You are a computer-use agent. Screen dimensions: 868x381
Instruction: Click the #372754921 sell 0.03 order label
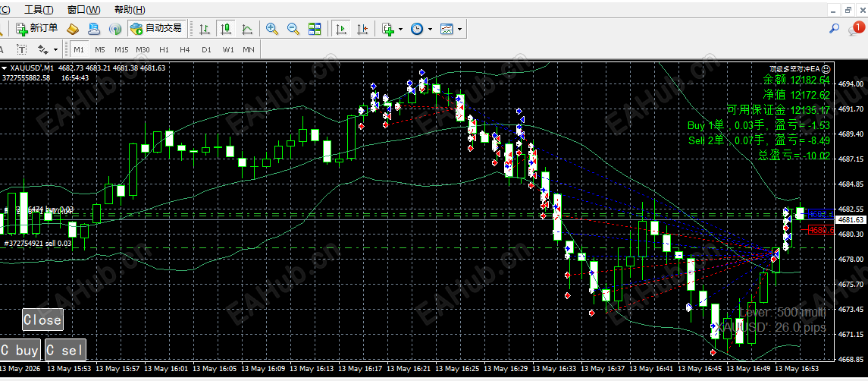coord(38,244)
